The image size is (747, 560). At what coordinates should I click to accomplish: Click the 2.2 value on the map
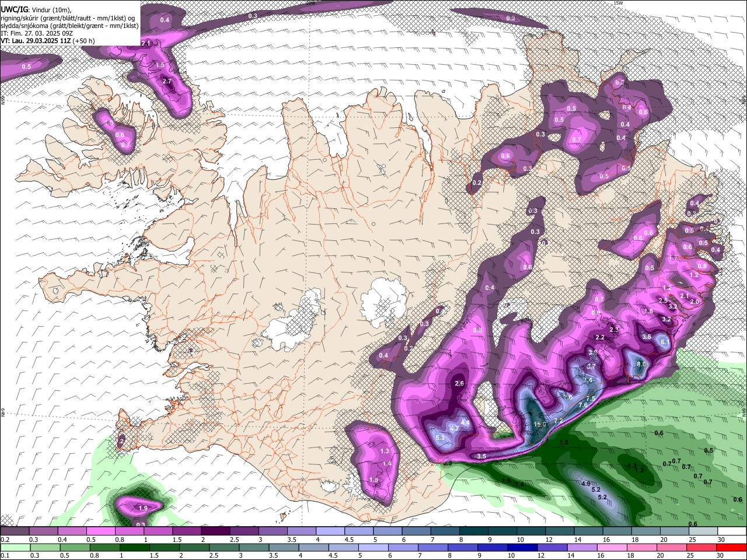click(x=600, y=337)
